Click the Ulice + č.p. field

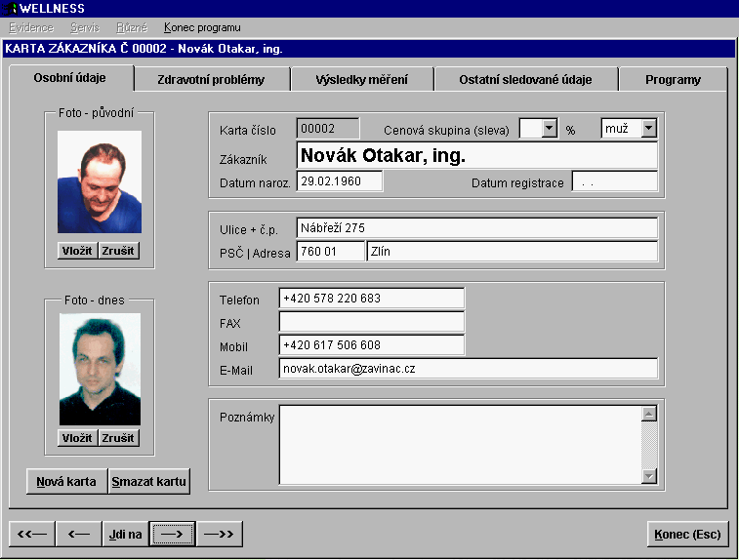point(477,228)
